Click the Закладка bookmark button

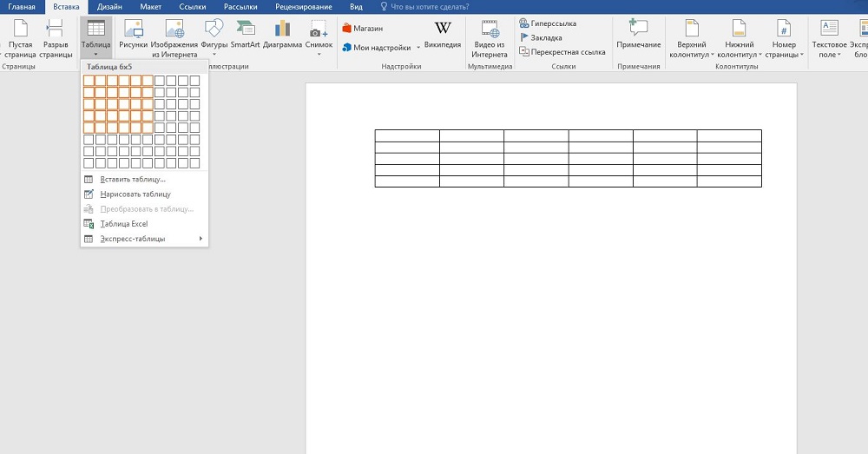pyautogui.click(x=545, y=37)
